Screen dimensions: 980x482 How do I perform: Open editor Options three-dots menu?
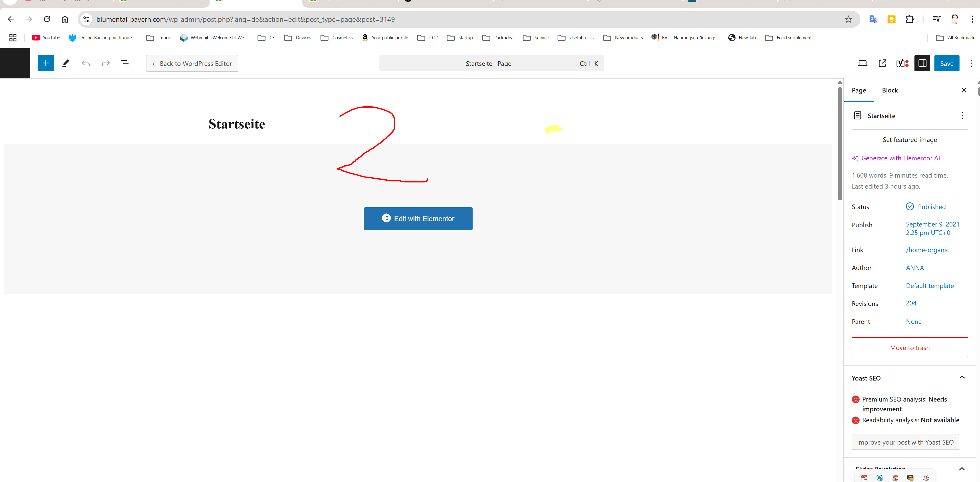[971, 63]
